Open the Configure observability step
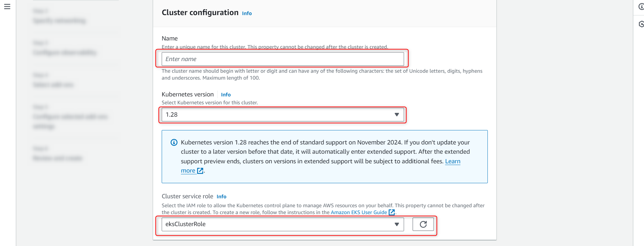 tap(65, 52)
